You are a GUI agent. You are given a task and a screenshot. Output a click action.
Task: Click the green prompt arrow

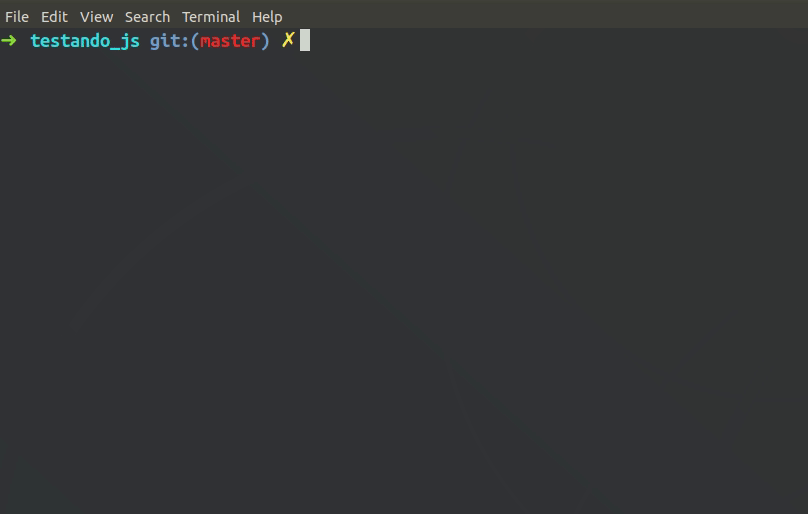tap(9, 41)
